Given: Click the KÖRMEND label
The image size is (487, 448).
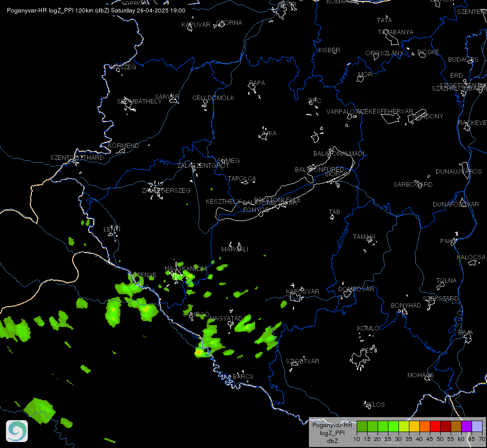Looking at the screenshot, I should click(x=123, y=146).
